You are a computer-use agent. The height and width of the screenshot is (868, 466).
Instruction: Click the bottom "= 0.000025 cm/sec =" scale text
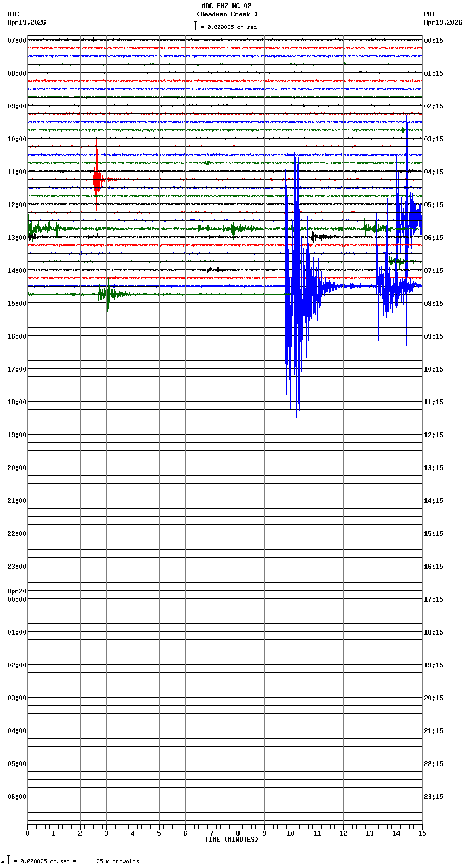click(x=45, y=861)
